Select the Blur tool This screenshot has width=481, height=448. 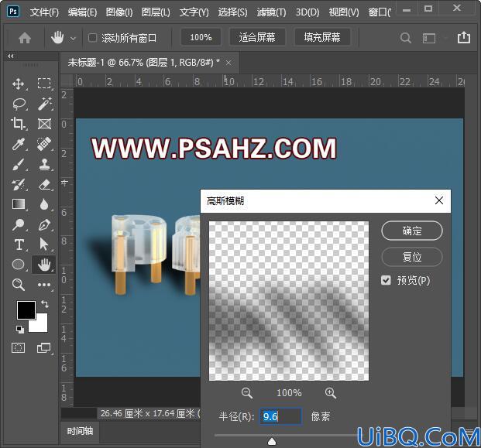point(44,204)
